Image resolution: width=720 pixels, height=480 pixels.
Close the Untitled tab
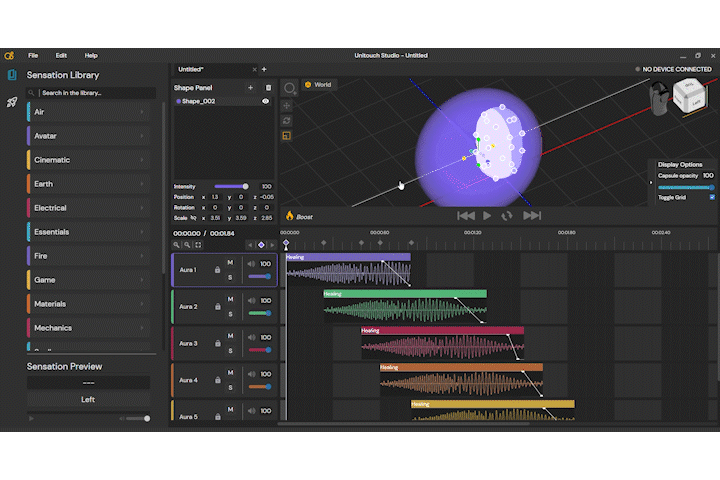point(254,69)
